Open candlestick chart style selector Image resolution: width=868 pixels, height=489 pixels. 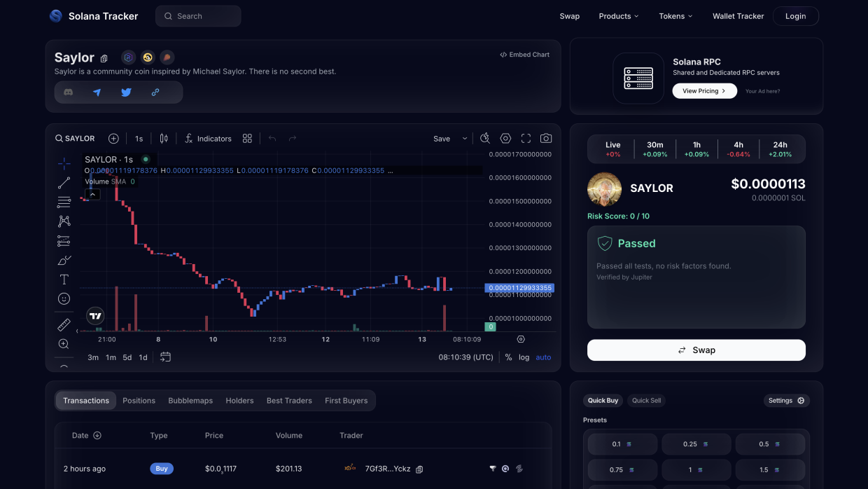[x=164, y=139]
